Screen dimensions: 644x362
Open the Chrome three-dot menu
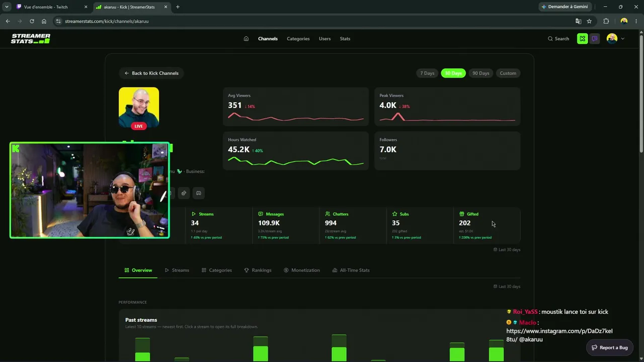(x=636, y=21)
